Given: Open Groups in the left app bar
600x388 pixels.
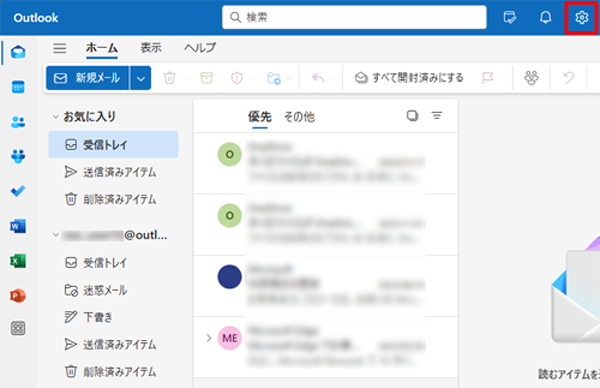Looking at the screenshot, I should click(x=18, y=156).
